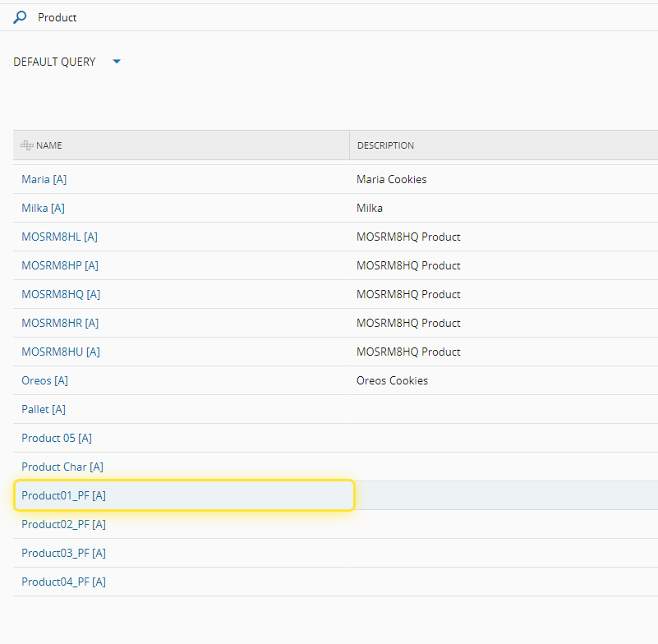Click the Product search field
This screenshot has height=644, width=658.
246,17
